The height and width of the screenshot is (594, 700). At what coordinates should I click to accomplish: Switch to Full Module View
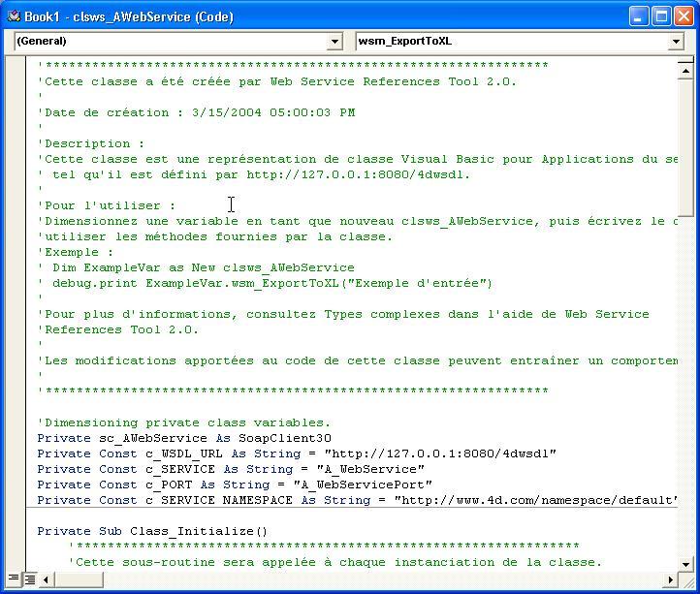[30, 579]
